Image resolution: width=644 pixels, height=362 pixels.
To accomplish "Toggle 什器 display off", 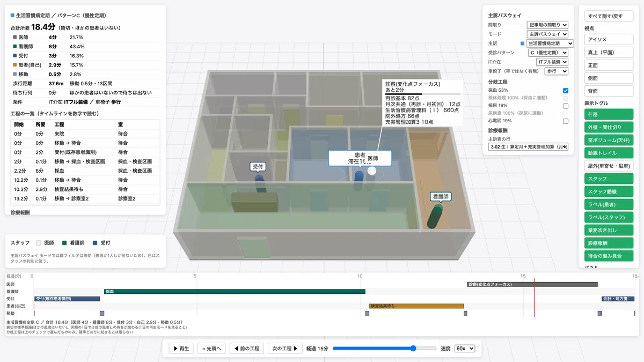I will [x=609, y=114].
